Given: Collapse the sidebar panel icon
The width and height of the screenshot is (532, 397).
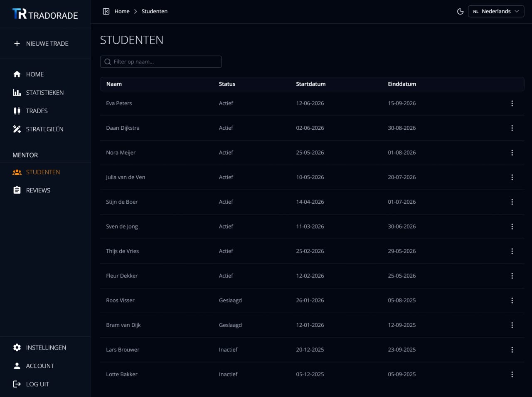Looking at the screenshot, I should click(106, 11).
